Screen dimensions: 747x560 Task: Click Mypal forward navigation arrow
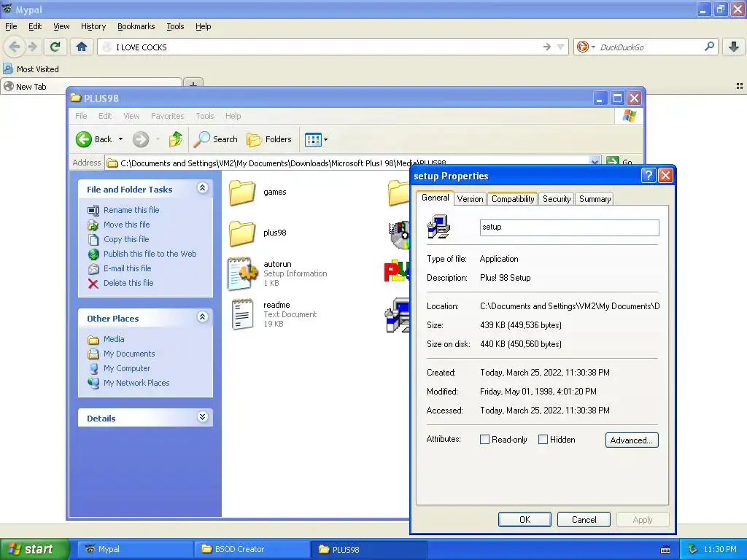[x=32, y=47]
